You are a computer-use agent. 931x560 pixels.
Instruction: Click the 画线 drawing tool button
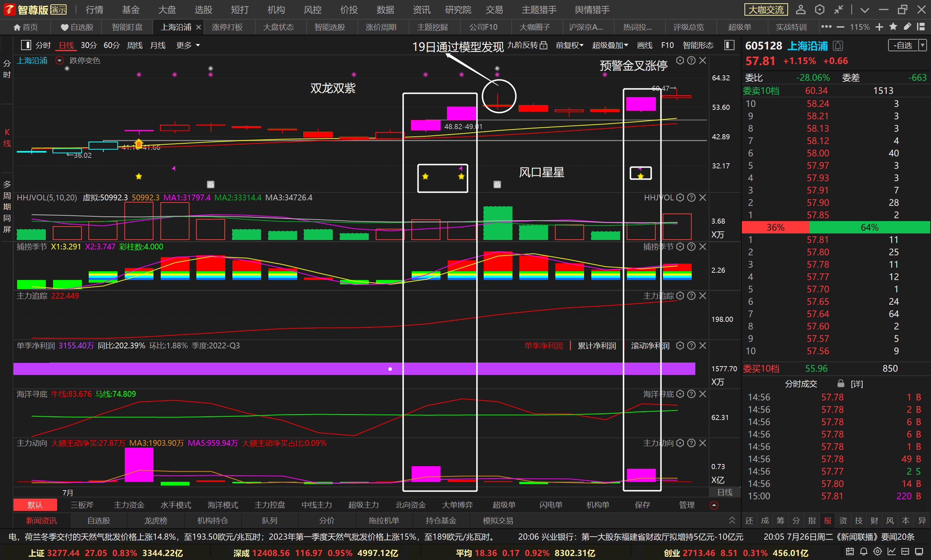(644, 45)
